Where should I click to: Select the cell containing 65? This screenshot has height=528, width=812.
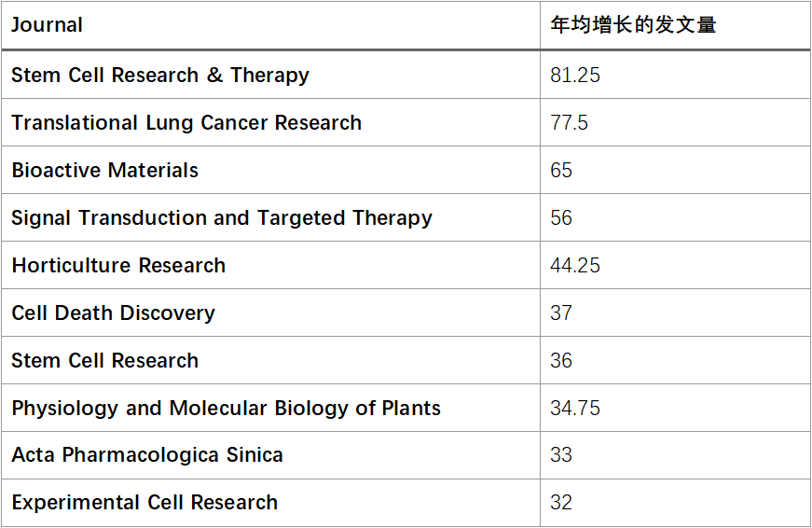click(675, 170)
